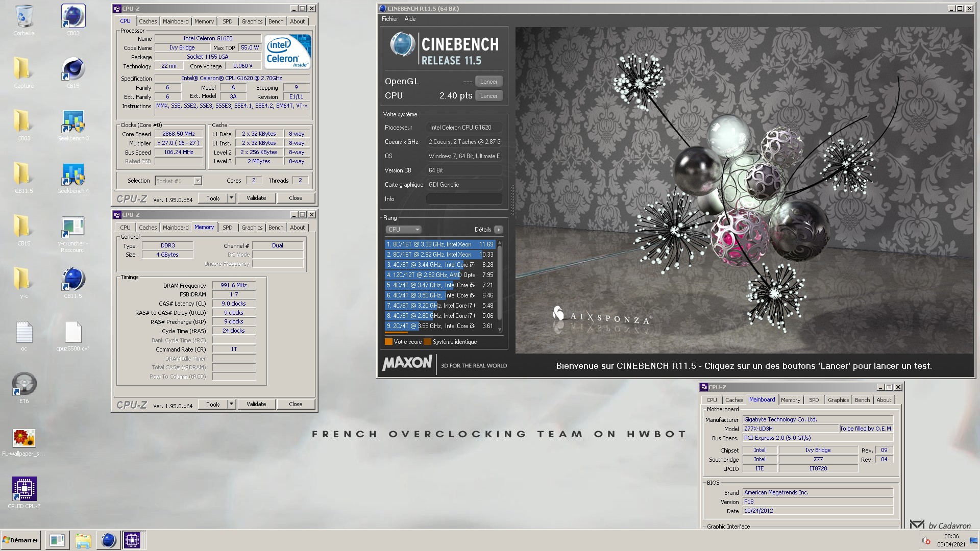Open Fichier menu in Cinebench
The image size is (980, 551).
[x=389, y=19]
